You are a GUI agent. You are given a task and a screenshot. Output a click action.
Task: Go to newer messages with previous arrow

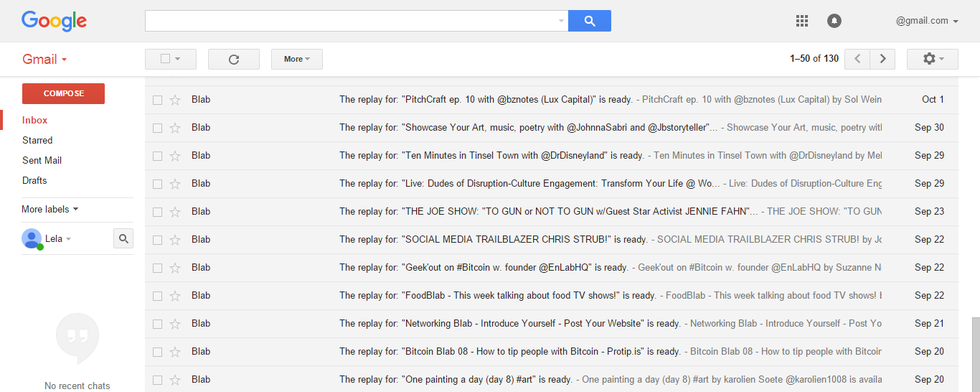[857, 59]
